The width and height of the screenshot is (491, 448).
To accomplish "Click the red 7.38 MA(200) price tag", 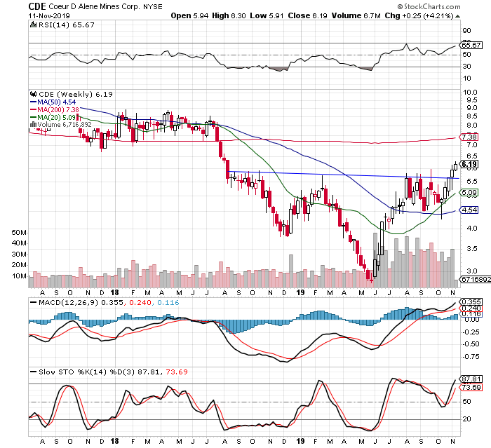I will point(469,137).
